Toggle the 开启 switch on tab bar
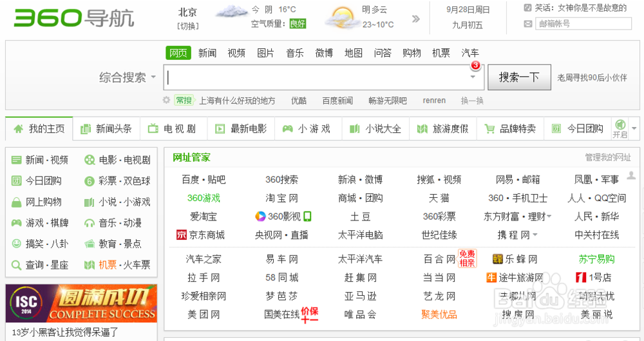 (620, 128)
